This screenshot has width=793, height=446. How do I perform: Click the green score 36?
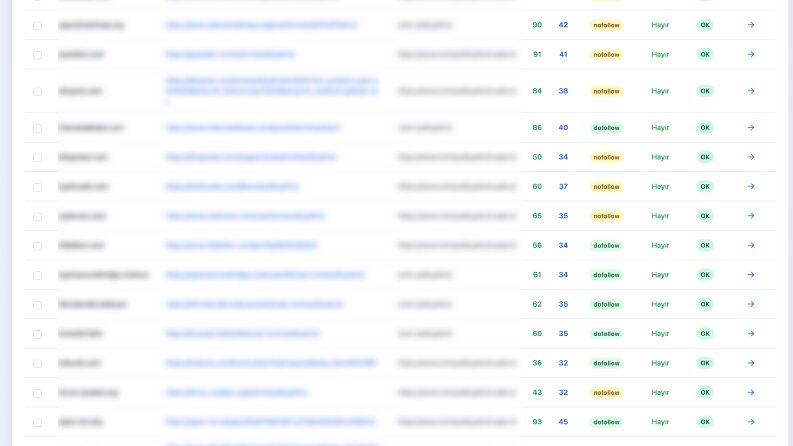pyautogui.click(x=537, y=363)
